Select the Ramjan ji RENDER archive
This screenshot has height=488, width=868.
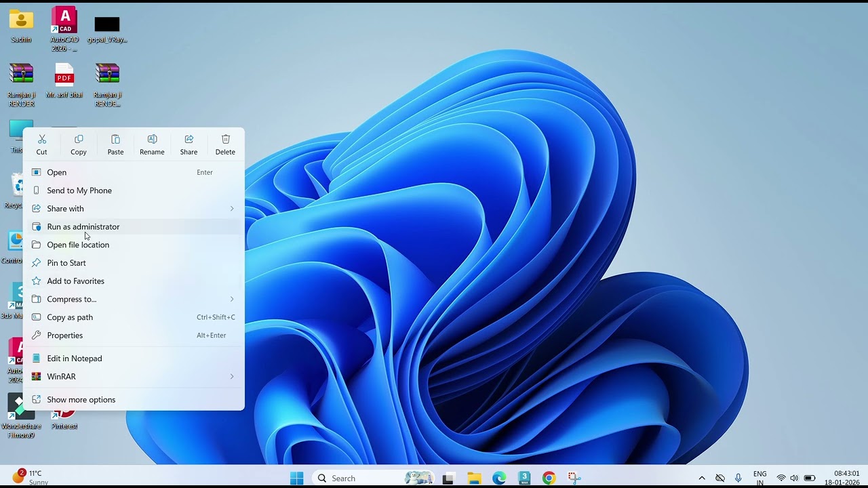click(21, 85)
